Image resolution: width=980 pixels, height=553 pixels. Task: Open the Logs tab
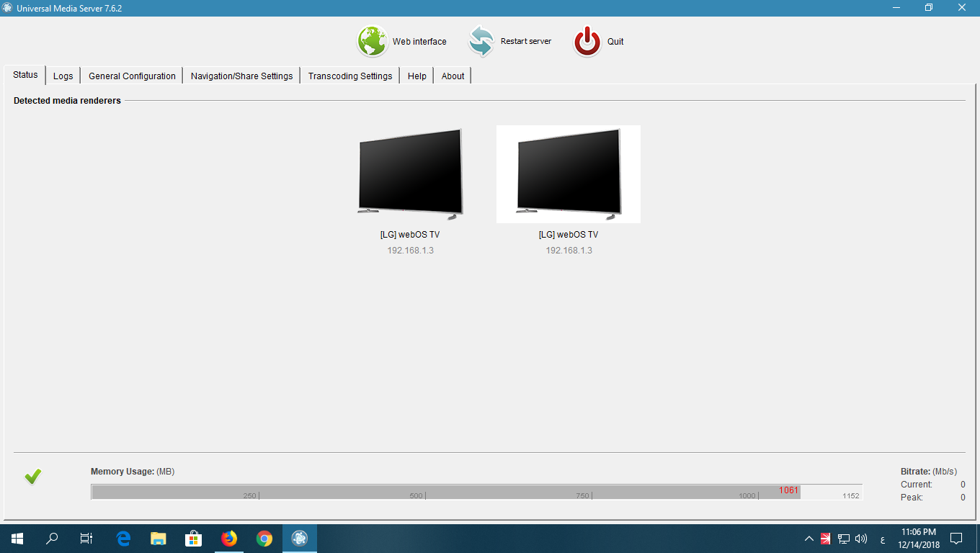63,76
